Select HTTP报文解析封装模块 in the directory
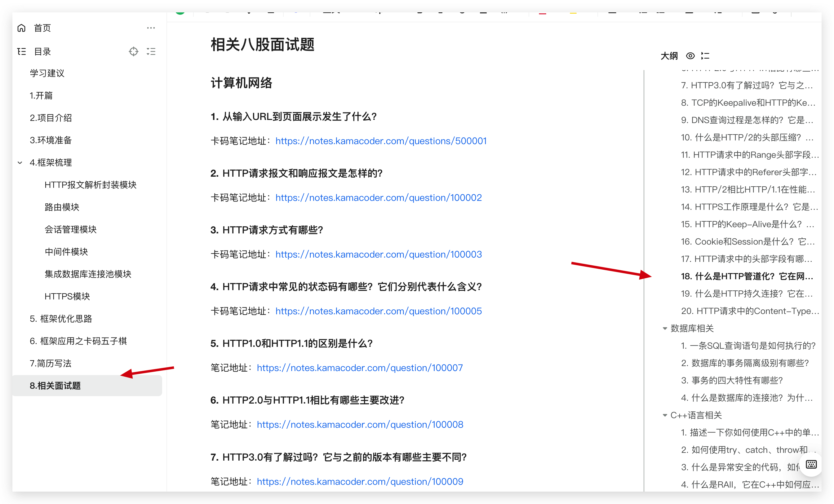The height and width of the screenshot is (504, 834). click(90, 185)
